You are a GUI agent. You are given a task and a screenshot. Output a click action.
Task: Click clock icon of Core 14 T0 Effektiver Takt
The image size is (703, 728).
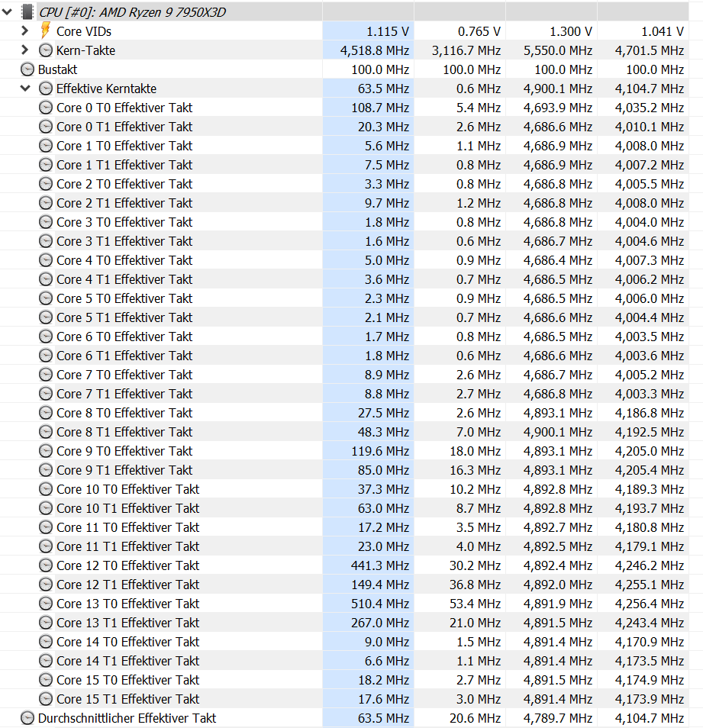[x=46, y=642]
